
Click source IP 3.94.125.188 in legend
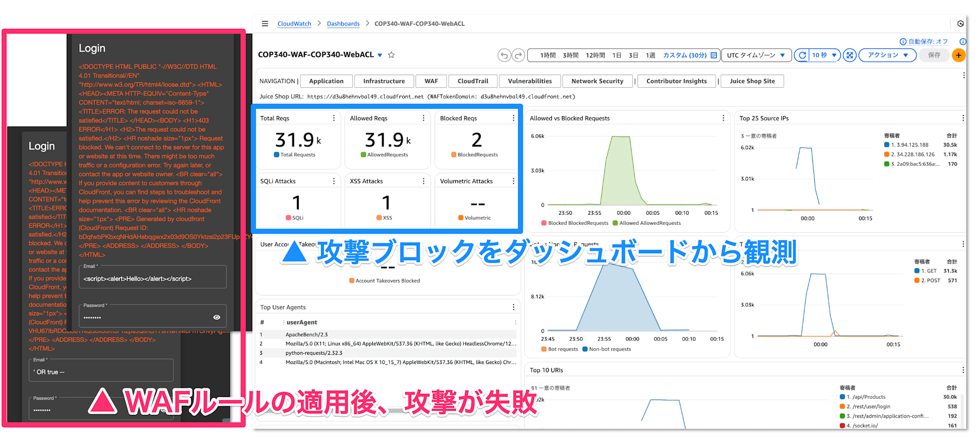pos(909,145)
